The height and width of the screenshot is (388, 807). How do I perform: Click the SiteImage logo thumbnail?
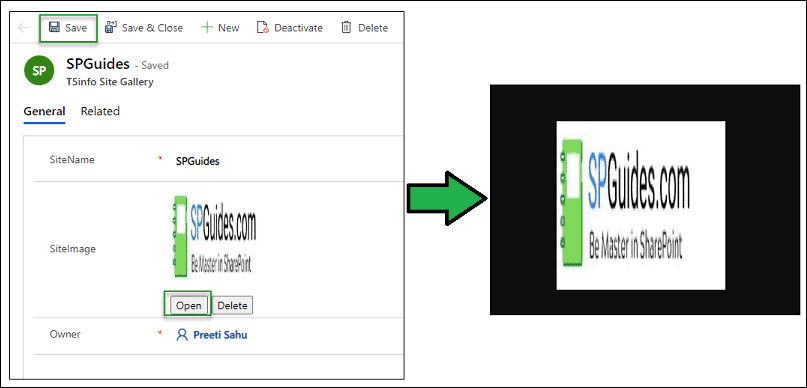click(x=215, y=237)
